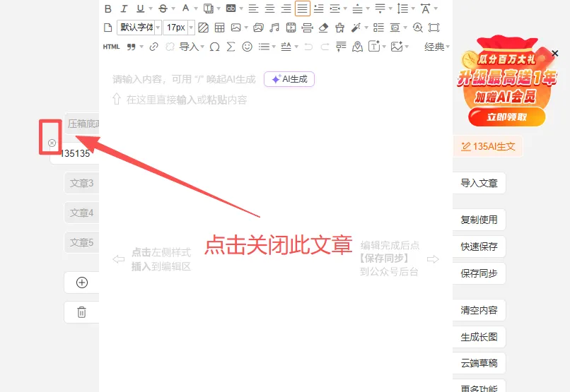Center align the text
The height and width of the screenshot is (392, 570).
[269, 8]
